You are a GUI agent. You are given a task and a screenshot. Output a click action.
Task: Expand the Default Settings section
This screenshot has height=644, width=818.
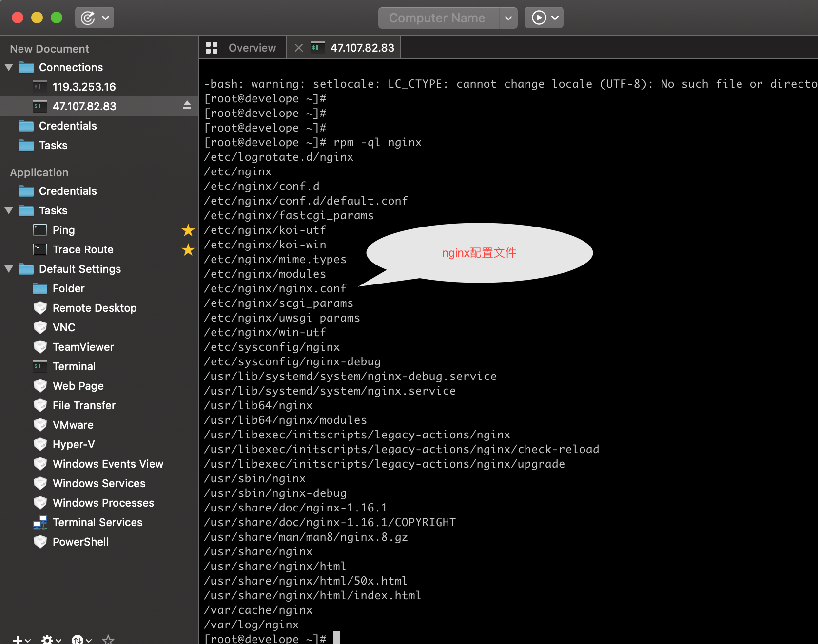pos(8,269)
